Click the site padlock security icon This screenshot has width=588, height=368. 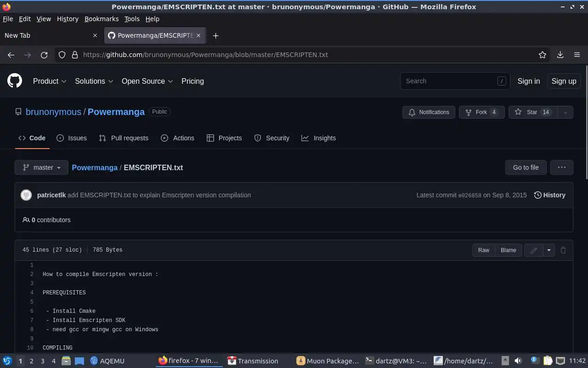(75, 55)
